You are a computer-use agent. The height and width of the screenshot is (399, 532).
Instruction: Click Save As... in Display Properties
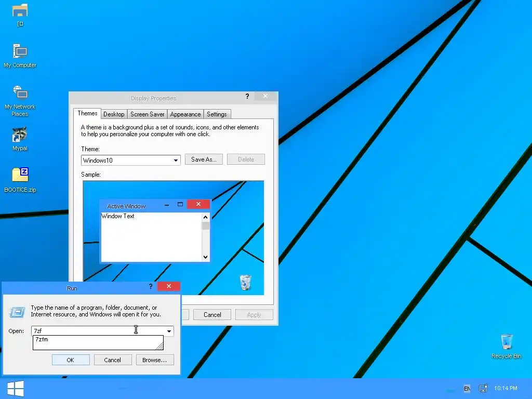point(204,159)
